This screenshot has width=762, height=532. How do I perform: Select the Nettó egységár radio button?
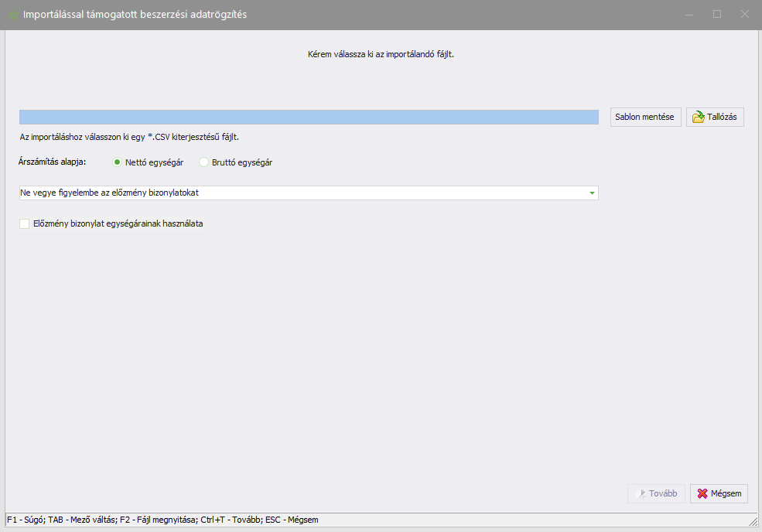click(x=118, y=162)
